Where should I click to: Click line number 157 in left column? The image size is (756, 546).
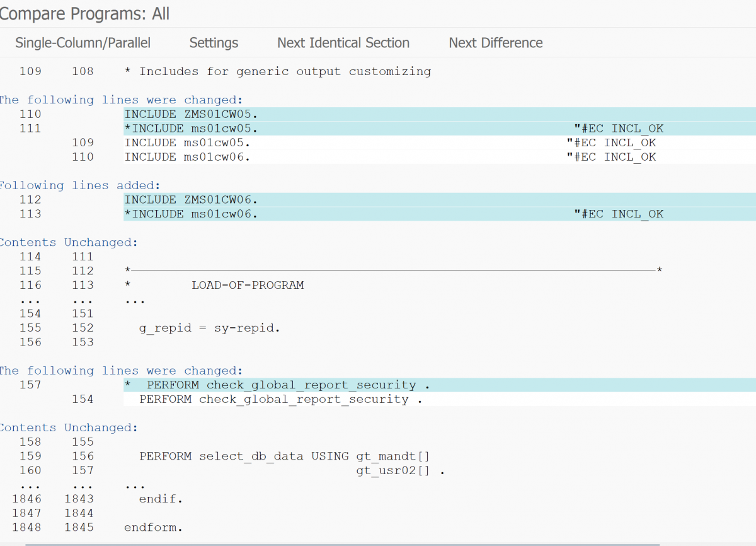(30, 385)
